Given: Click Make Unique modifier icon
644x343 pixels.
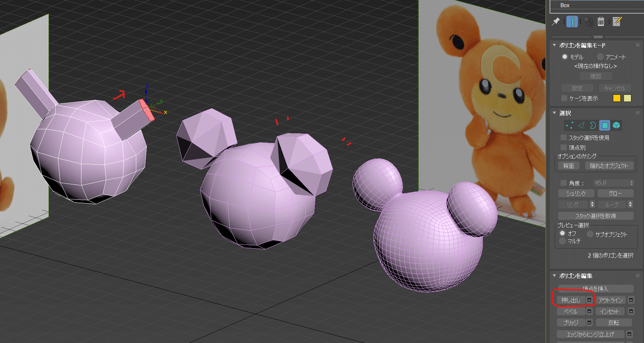Looking at the screenshot, I should [x=588, y=21].
